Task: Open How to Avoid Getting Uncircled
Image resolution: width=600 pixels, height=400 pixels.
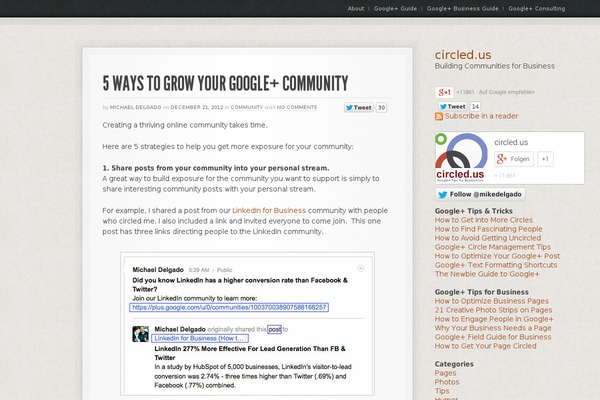Action: [488, 238]
